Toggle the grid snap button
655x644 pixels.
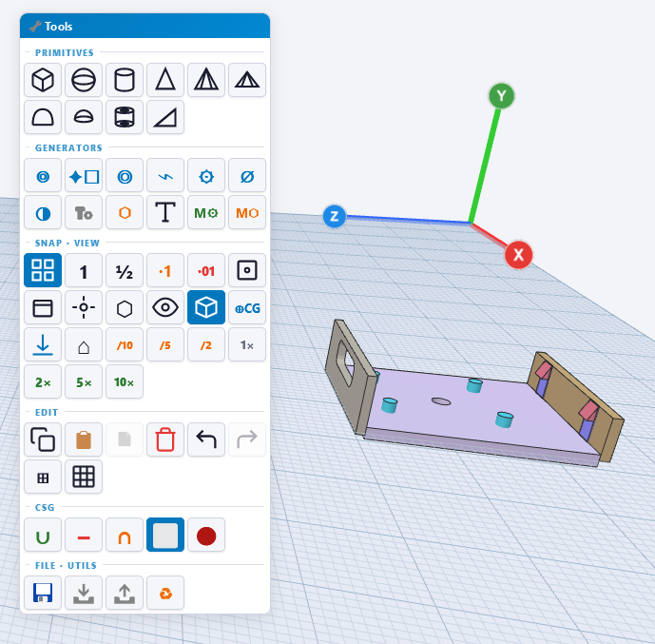pos(43,270)
